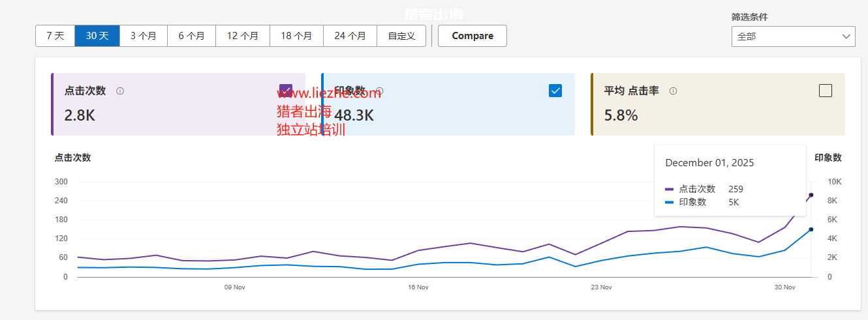The image size is (868, 320).
Task: Click the info icon beside 印象数
Action: [x=380, y=91]
